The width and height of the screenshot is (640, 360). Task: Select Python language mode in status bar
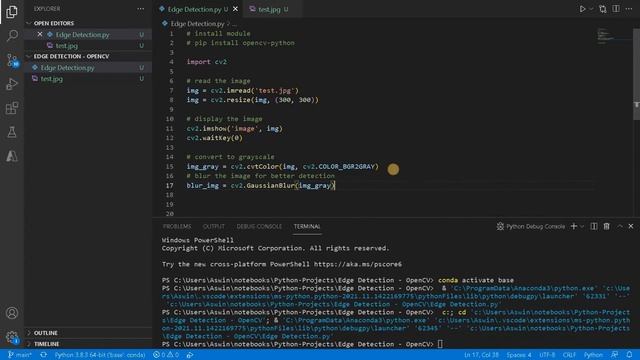coord(593,355)
